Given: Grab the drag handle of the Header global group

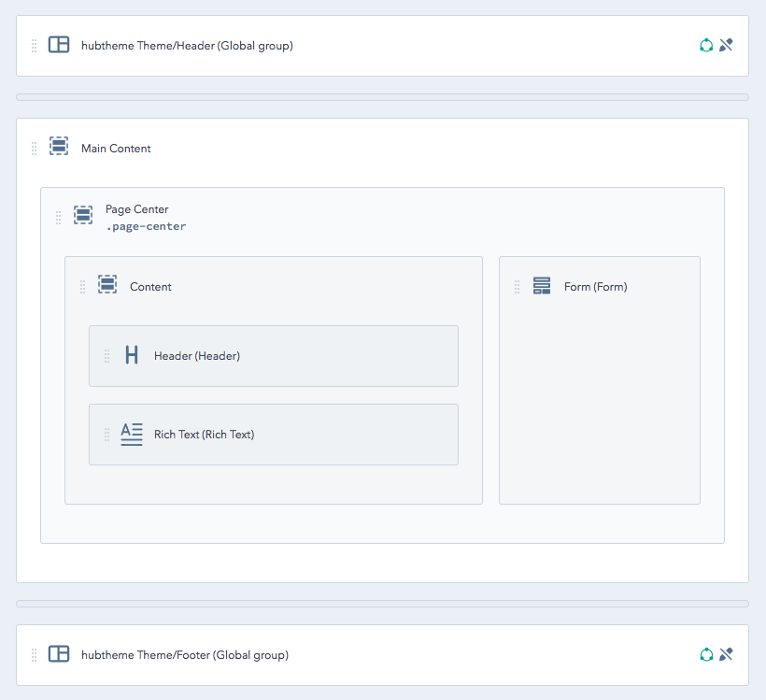Looking at the screenshot, I should tap(35, 46).
